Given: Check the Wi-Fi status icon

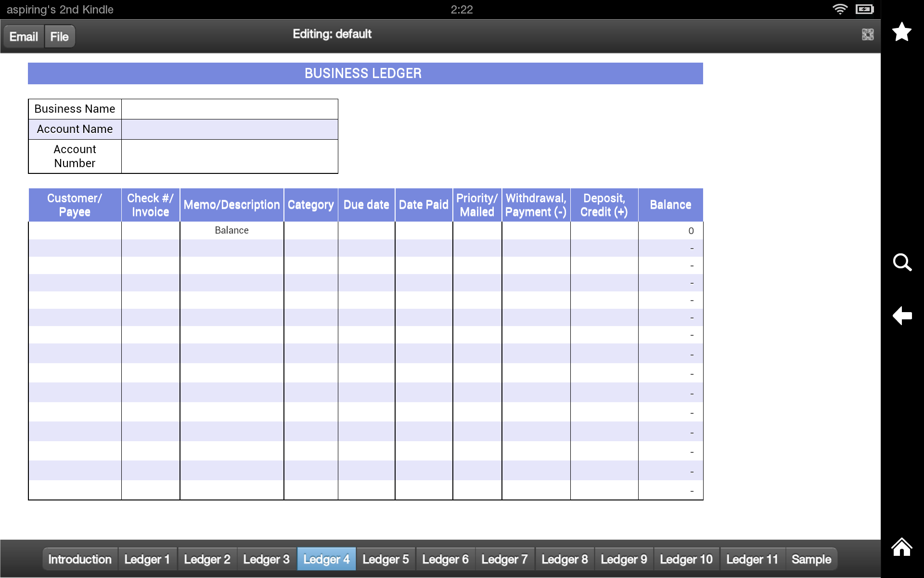Looking at the screenshot, I should pos(840,9).
